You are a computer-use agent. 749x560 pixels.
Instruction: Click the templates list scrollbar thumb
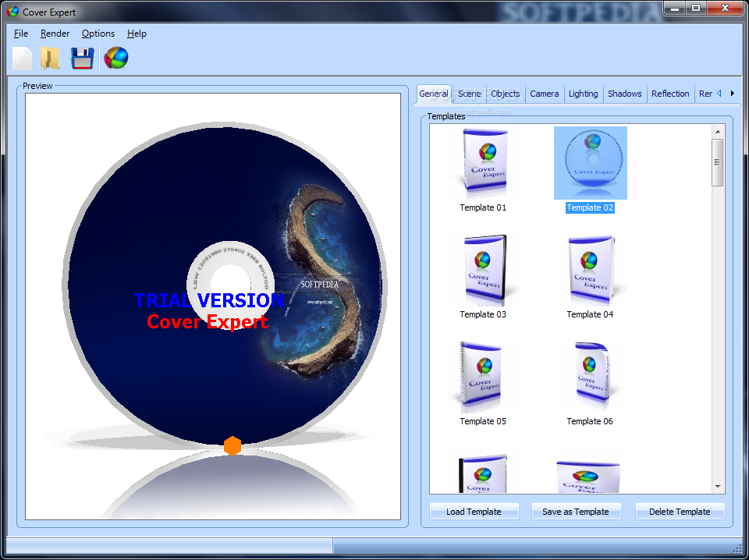coord(718,162)
